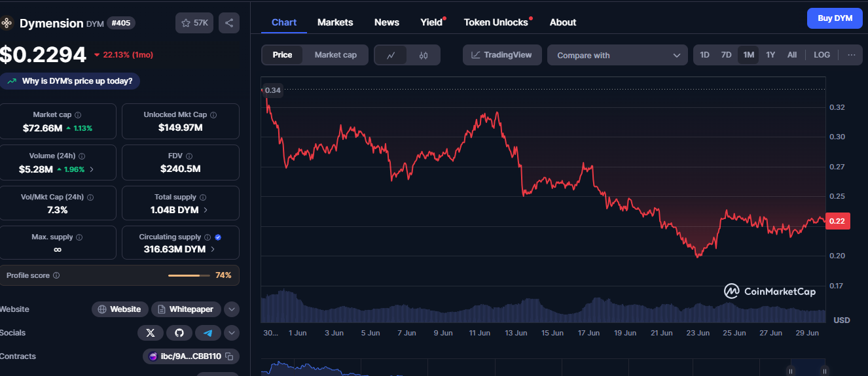Click the 7.3% Vol/Mkt Cap value
This screenshot has height=376, width=868.
[58, 210]
